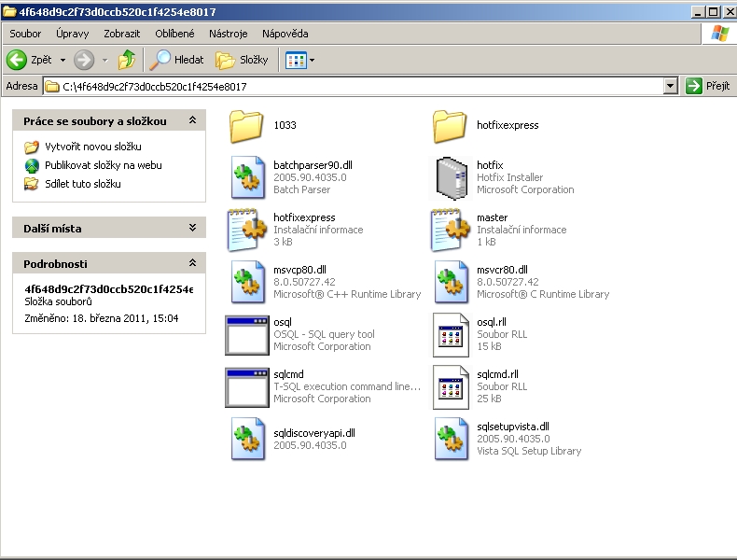Open the Nápověda menu
Viewport: 737px width, 560px height.
[285, 34]
